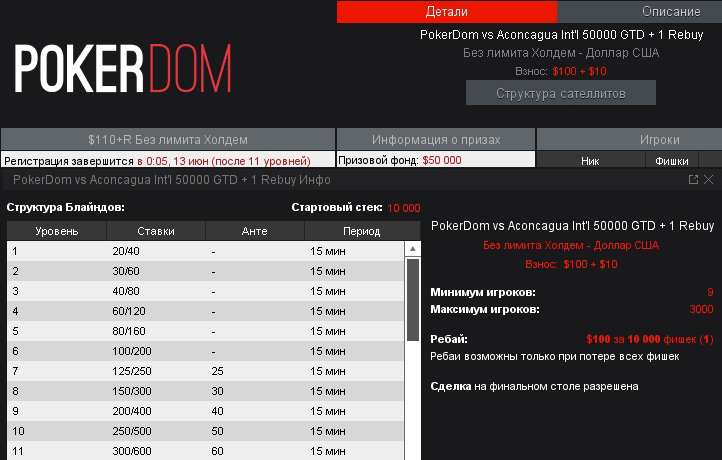Viewport: 722px width, 460px height.
Task: Select the 80/160 blinds cell
Action: point(129,331)
